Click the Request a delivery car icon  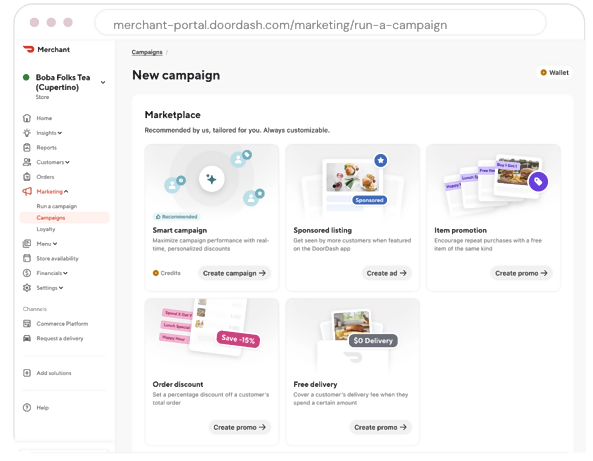click(27, 338)
